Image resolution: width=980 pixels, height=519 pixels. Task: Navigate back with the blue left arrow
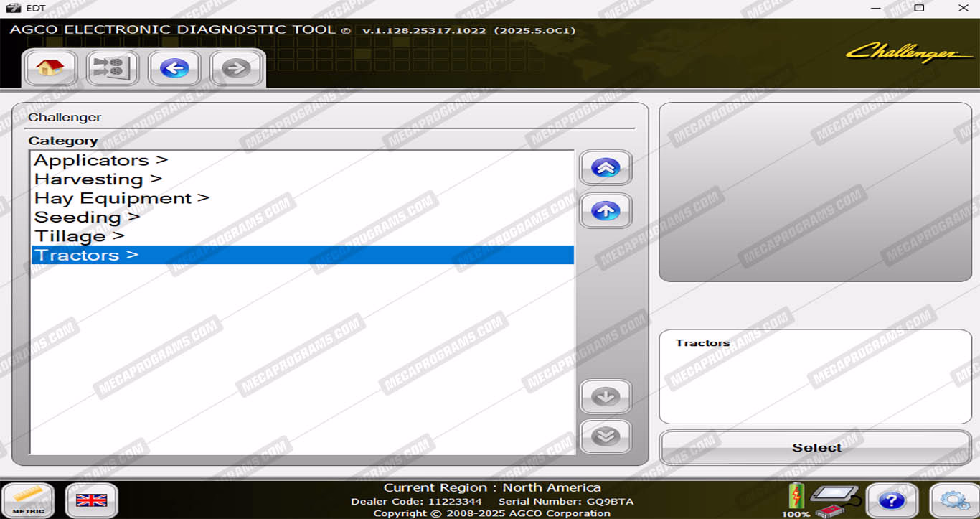(174, 68)
